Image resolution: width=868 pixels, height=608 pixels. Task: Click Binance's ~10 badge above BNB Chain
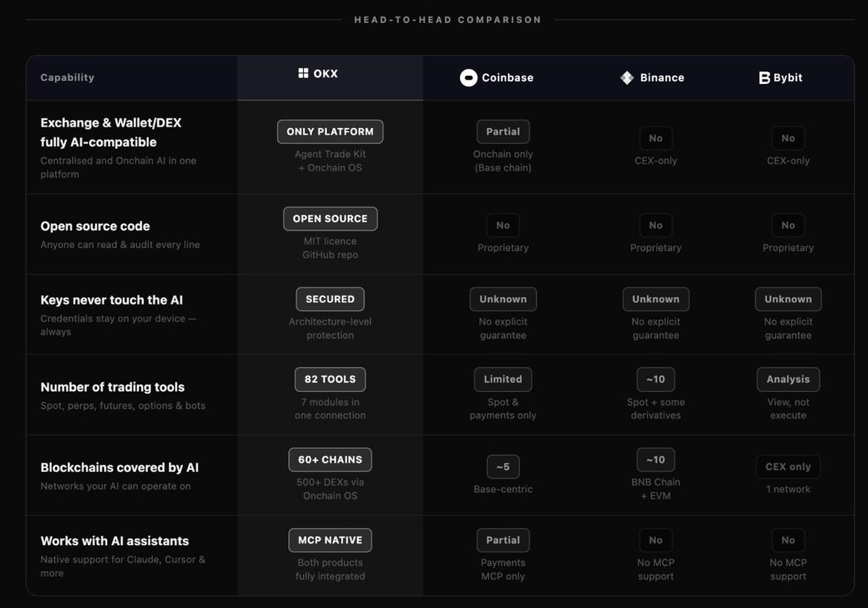point(655,459)
